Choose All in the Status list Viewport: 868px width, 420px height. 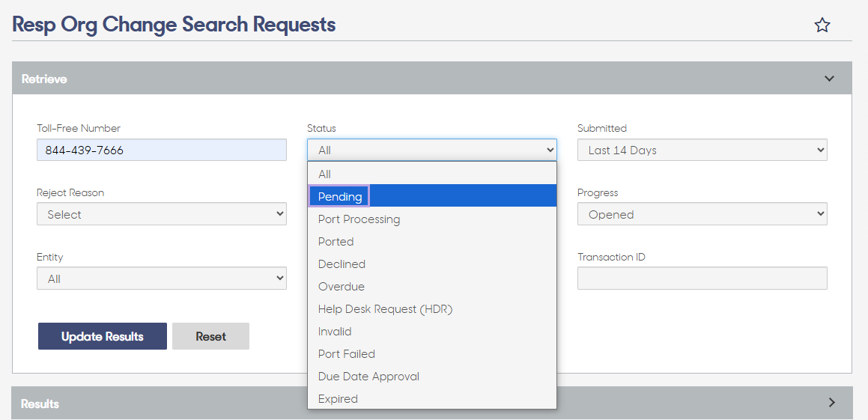click(432, 174)
